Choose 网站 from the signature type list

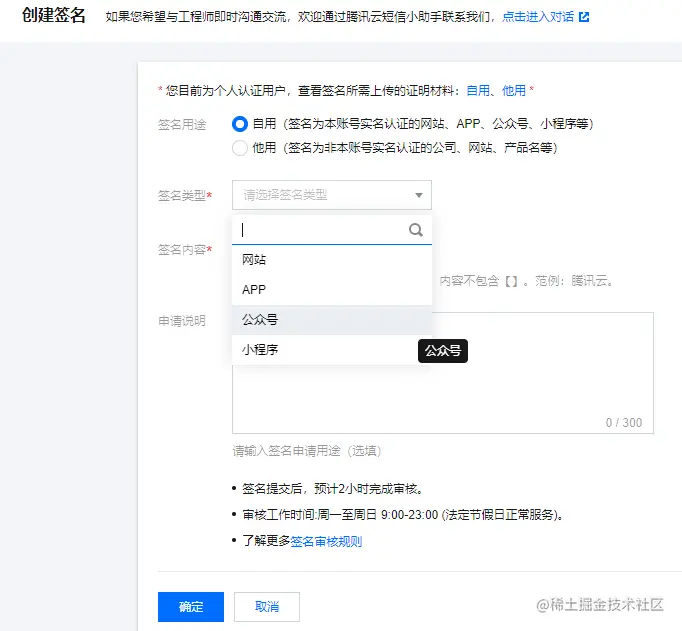tap(254, 260)
